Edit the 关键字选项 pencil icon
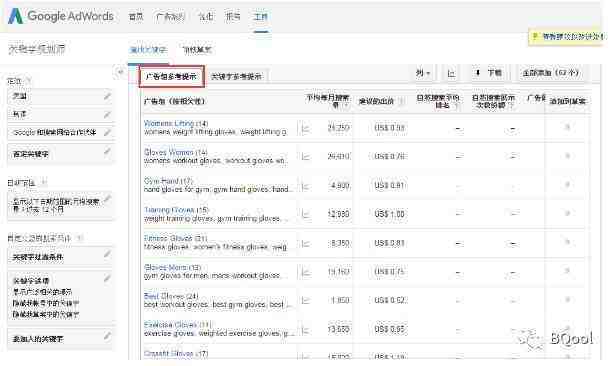Screen dimensions: 612x366 pos(107,278)
